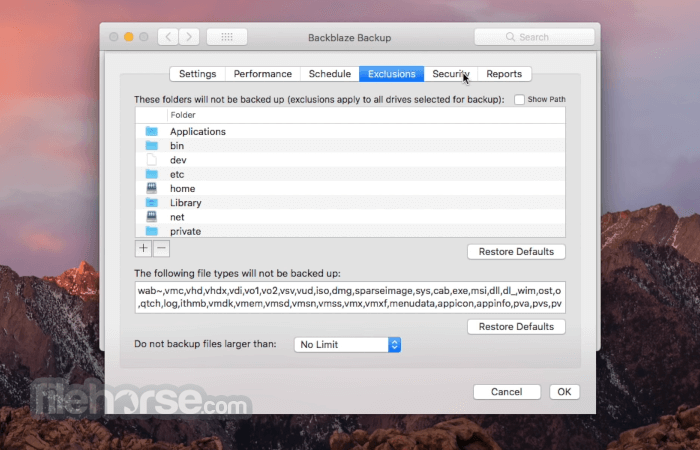Go forward with the right chevron
Image resolution: width=700 pixels, height=450 pixels.
pyautogui.click(x=189, y=37)
